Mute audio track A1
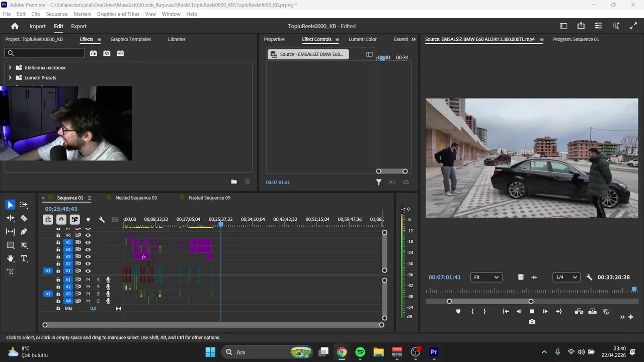This screenshot has width=644, height=362. click(88, 280)
